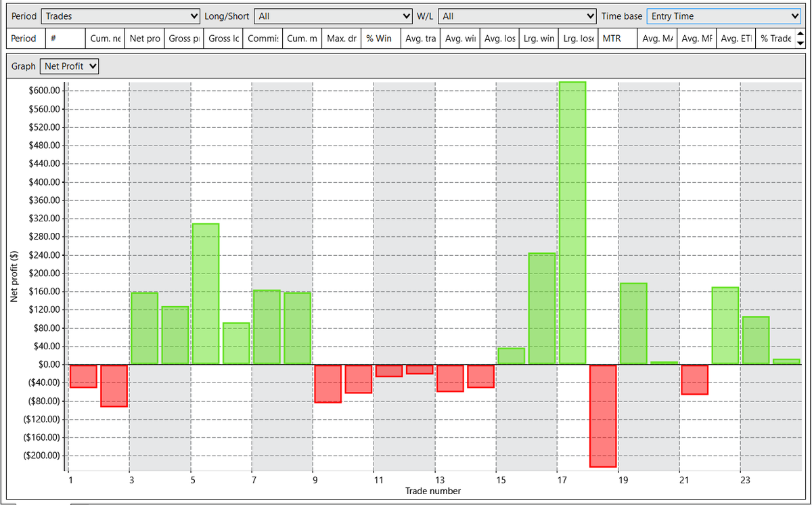The image size is (812, 505).
Task: Click the $600.00 axis label
Action: pos(46,91)
